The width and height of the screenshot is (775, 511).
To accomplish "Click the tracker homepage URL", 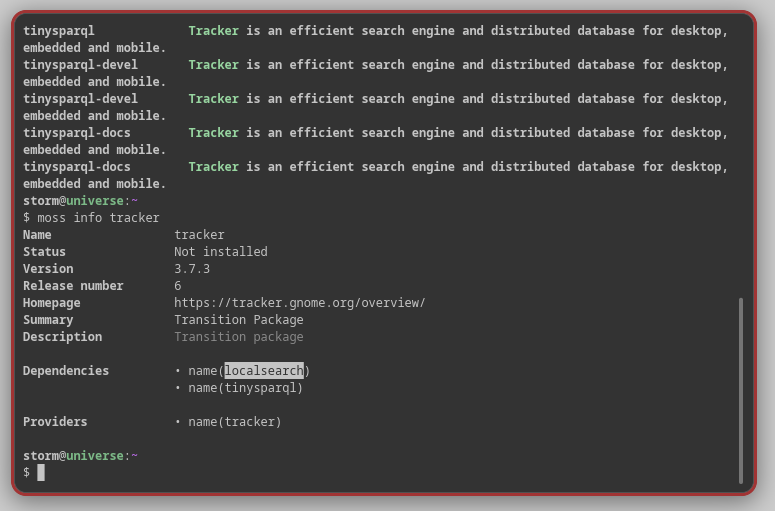I will (x=300, y=302).
